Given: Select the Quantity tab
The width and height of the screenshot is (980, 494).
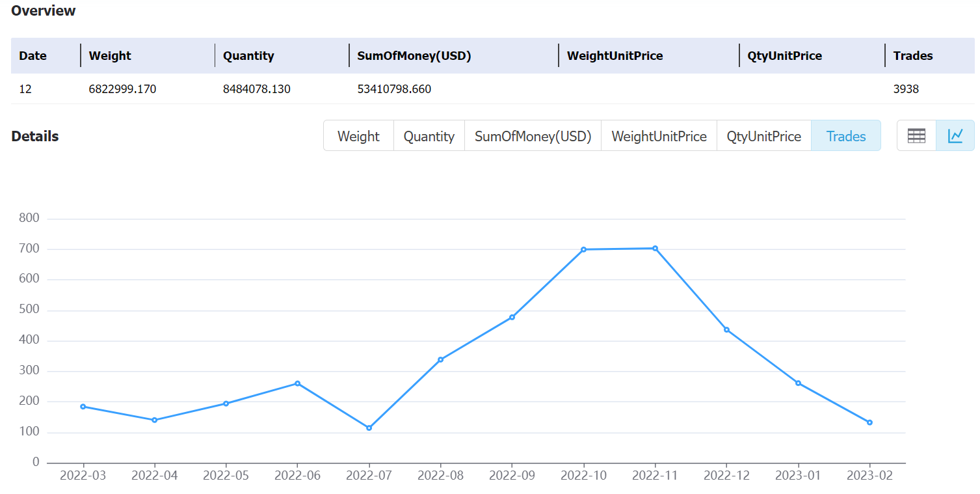Looking at the screenshot, I should [429, 136].
